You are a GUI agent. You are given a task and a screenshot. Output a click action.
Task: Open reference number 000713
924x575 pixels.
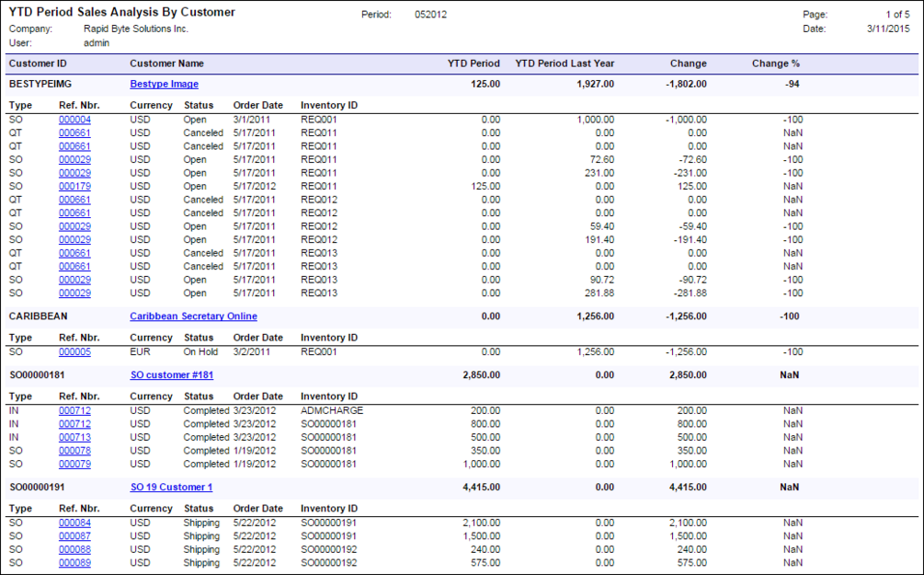point(74,438)
